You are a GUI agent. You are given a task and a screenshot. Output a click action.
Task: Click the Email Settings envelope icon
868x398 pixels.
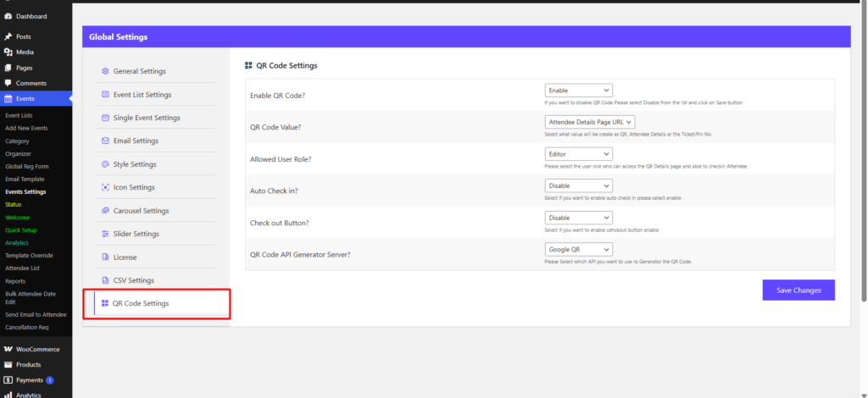pos(105,141)
